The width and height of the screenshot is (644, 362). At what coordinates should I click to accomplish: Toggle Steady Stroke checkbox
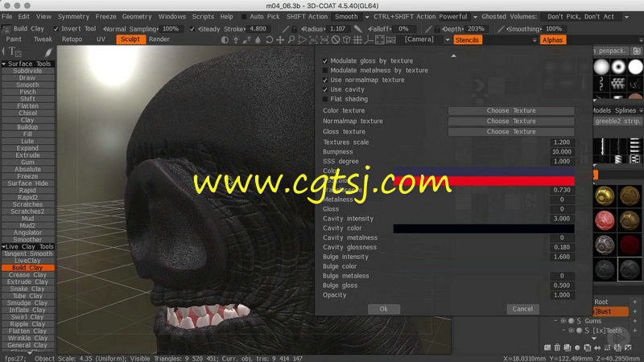pos(192,29)
